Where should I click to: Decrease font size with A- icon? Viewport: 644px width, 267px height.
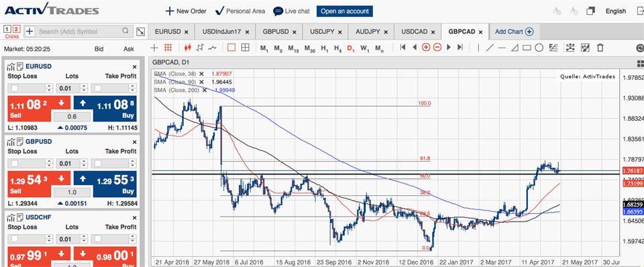574,11
